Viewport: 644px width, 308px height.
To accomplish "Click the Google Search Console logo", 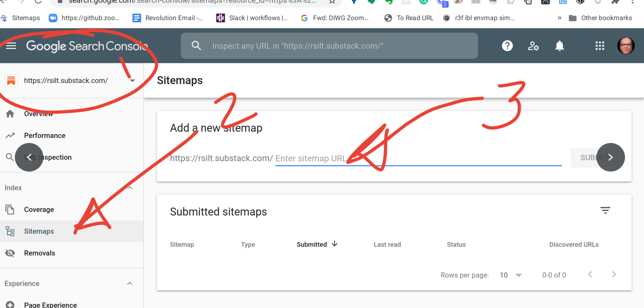I will tap(87, 46).
